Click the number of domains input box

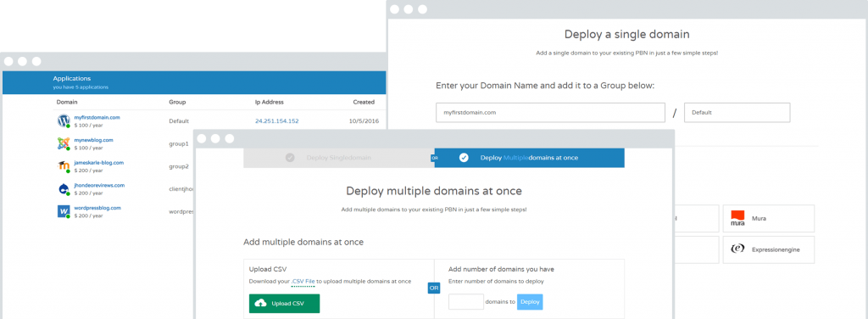[x=466, y=302]
